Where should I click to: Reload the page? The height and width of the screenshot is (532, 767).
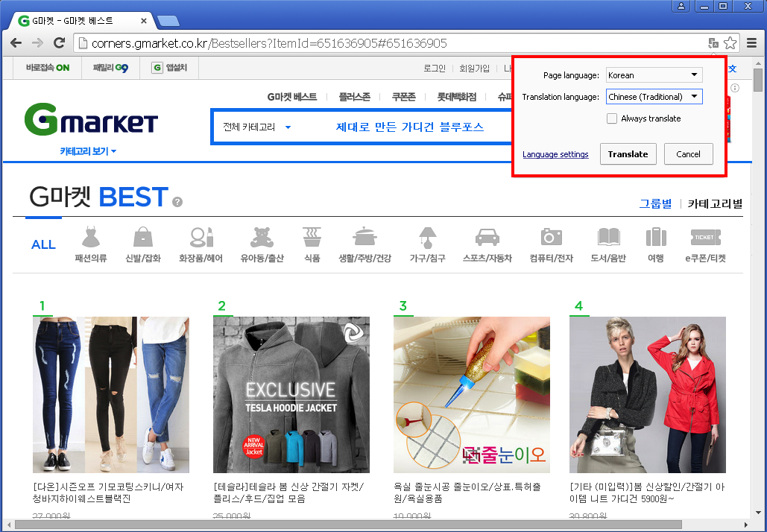[x=60, y=43]
